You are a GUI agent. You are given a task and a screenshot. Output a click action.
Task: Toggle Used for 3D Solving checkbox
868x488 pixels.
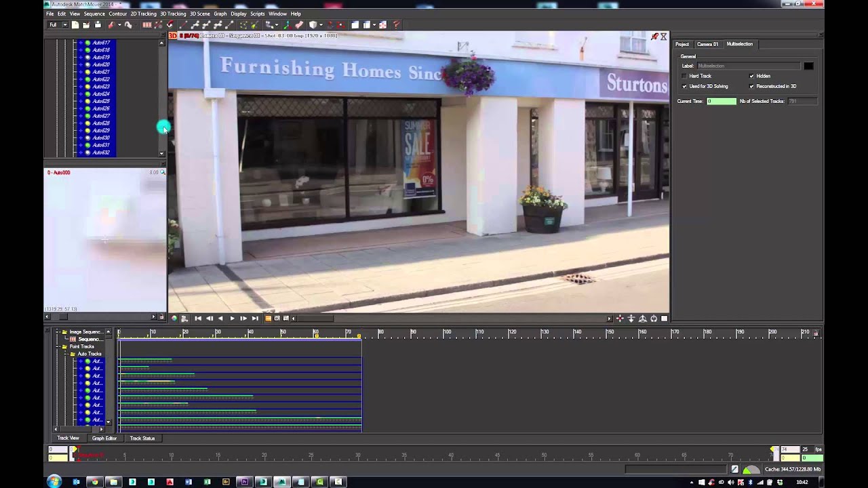click(x=684, y=86)
